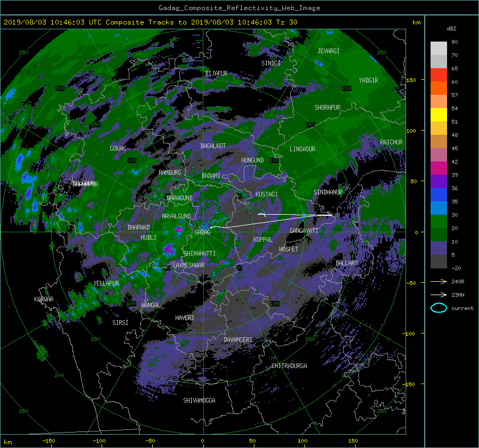Click the light gray 80 dBZ color swatch
Screen dimensions: 479x448
pos(439,48)
